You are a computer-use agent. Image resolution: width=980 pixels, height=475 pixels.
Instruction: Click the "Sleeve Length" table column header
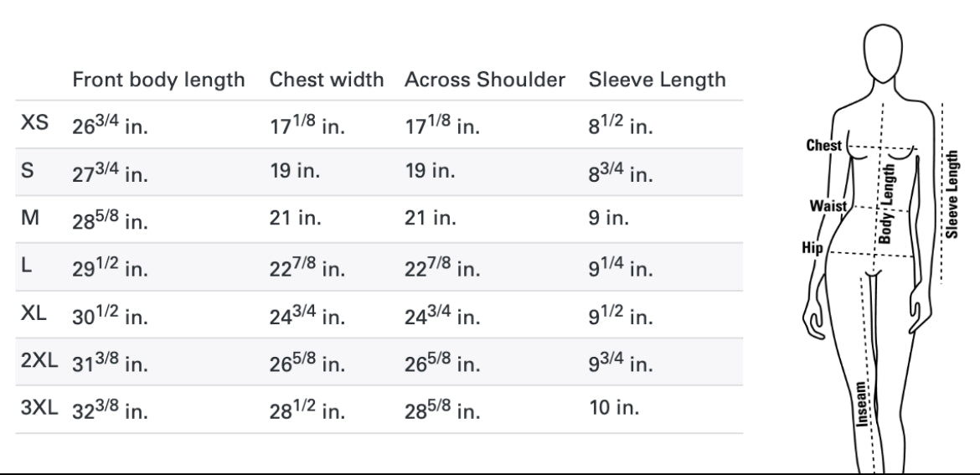point(657,80)
